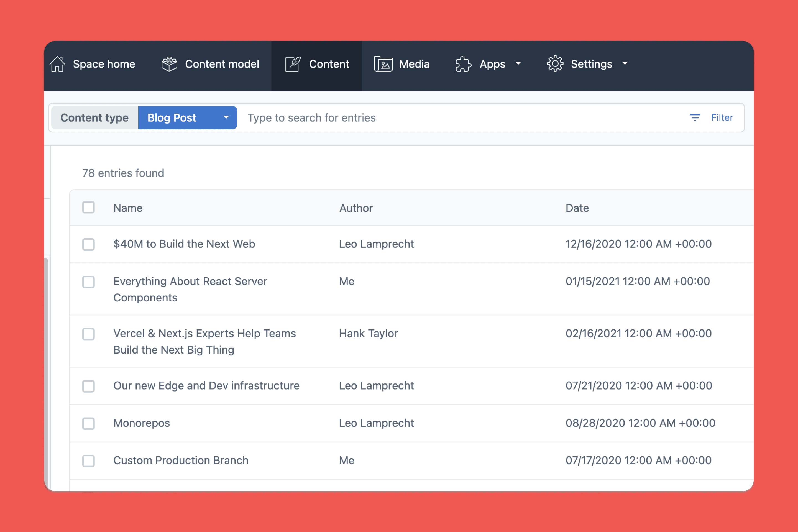Click the Content model brick icon
This screenshot has height=532, width=798.
pos(169,64)
